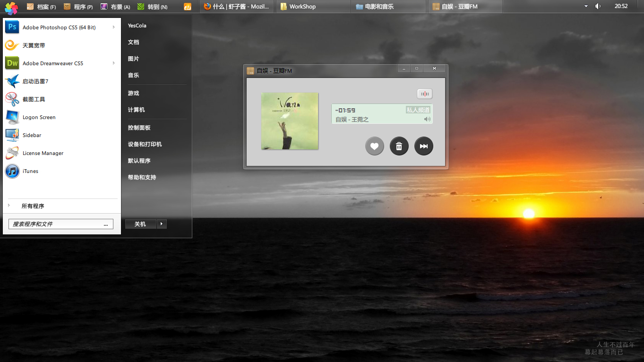Viewport: 644px width, 362px height.
Task: Focus the 搜索程序和文件 search box
Action: coord(61,224)
